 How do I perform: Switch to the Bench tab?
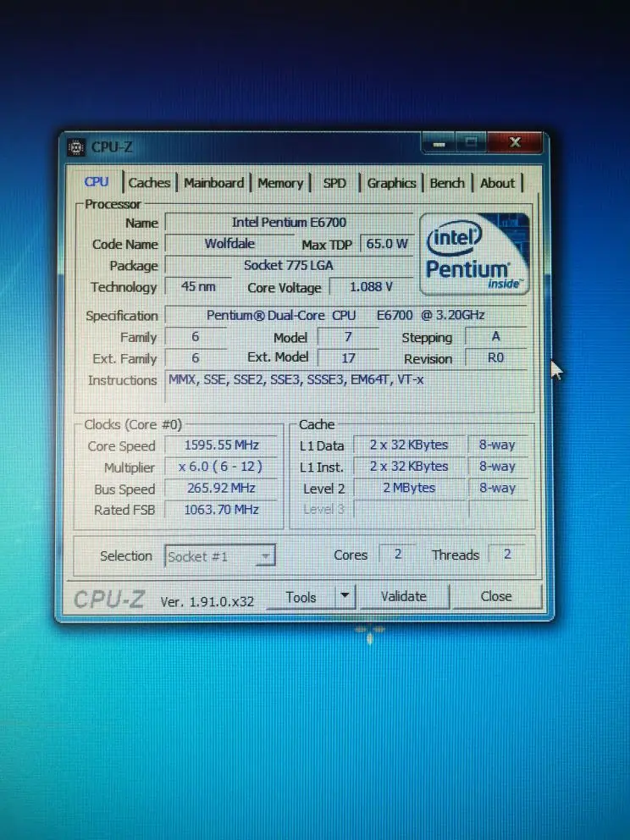[447, 183]
